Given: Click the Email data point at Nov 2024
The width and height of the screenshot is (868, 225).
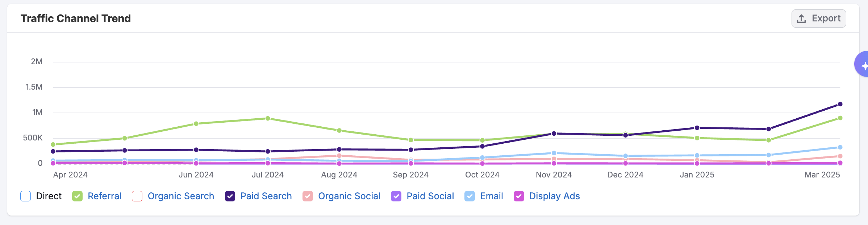Looking at the screenshot, I should tap(554, 153).
